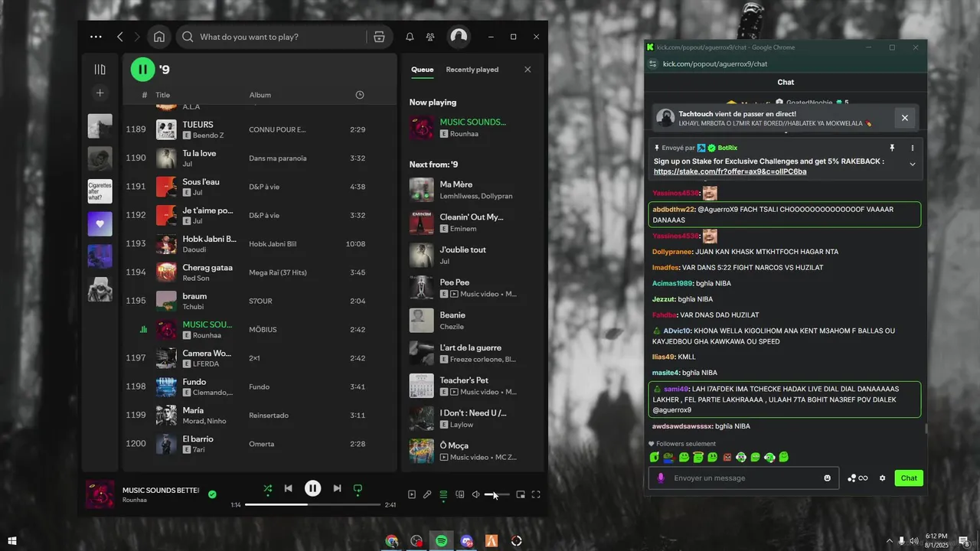Skip to the next track
This screenshot has height=551, width=980.
[x=337, y=488]
